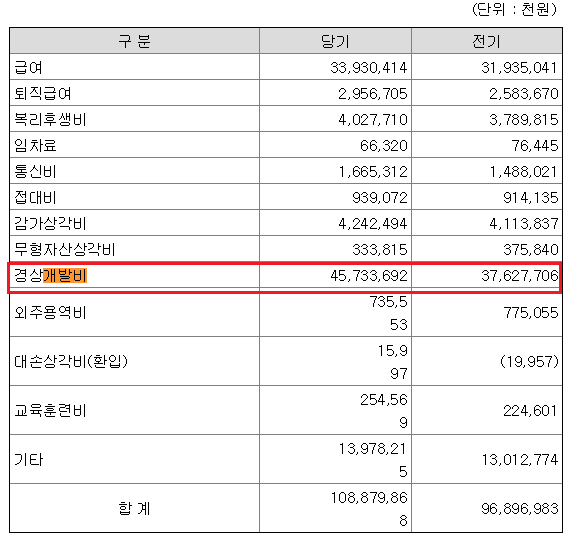The height and width of the screenshot is (540, 566).
Task: Select the 합 계 total label
Action: pos(134,508)
